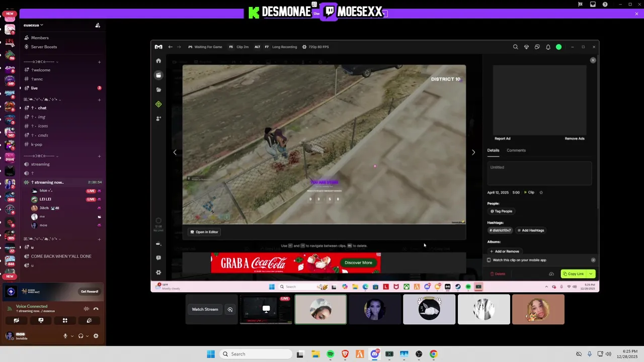644x362 pixels.
Task: Open the annc text channel
Action: click(37, 79)
